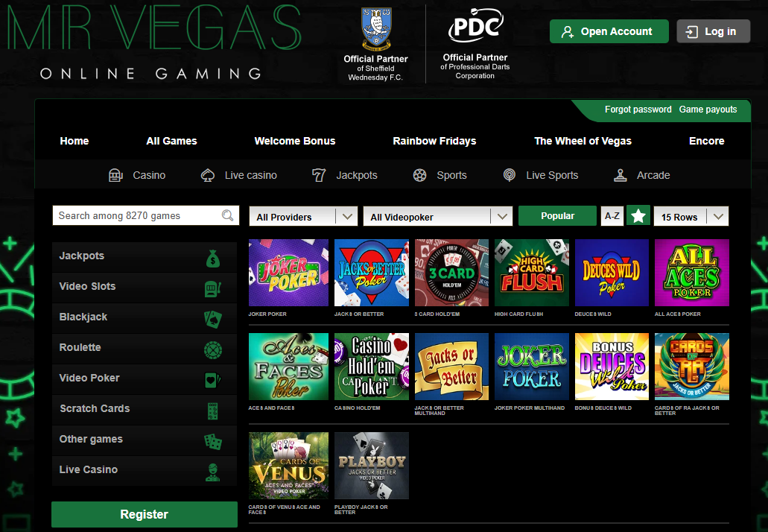
Task: Select Scratch Cards category label
Action: point(95,408)
